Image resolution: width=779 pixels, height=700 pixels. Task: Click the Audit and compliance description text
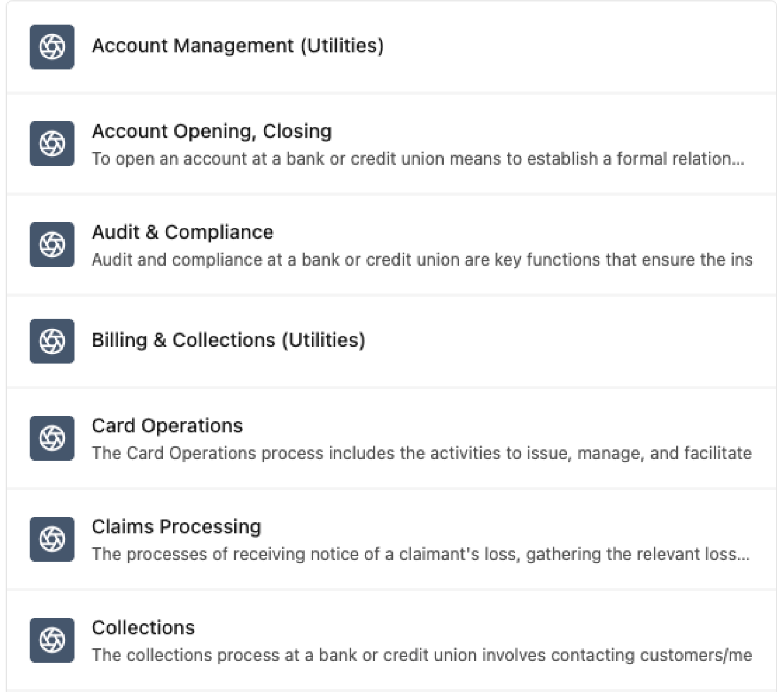tap(421, 260)
